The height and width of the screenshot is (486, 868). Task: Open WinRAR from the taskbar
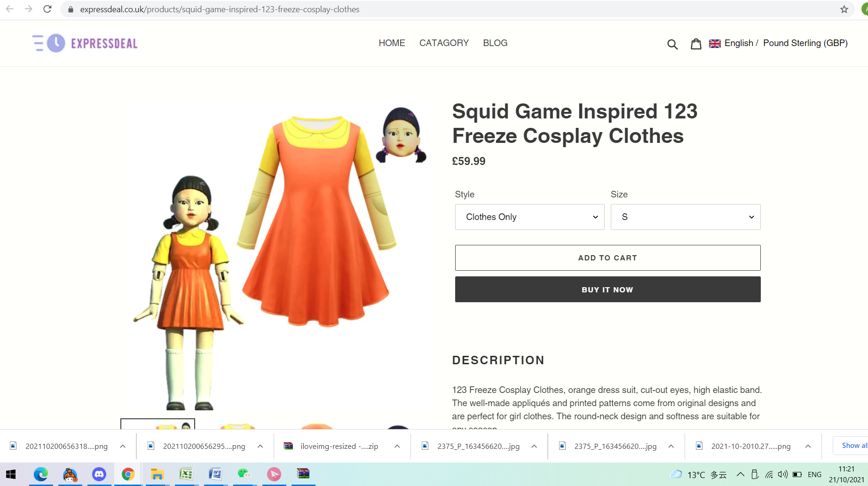coord(303,474)
